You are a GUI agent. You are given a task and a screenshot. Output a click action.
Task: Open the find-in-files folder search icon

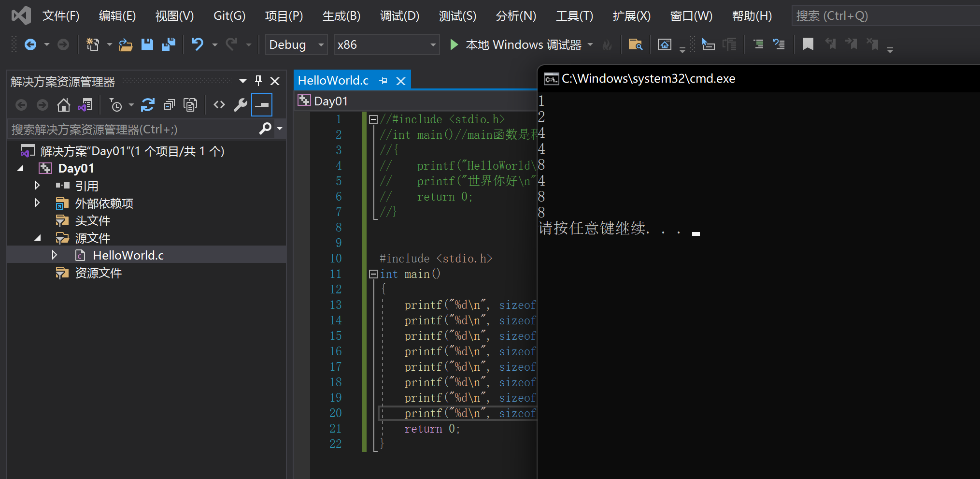coord(635,45)
